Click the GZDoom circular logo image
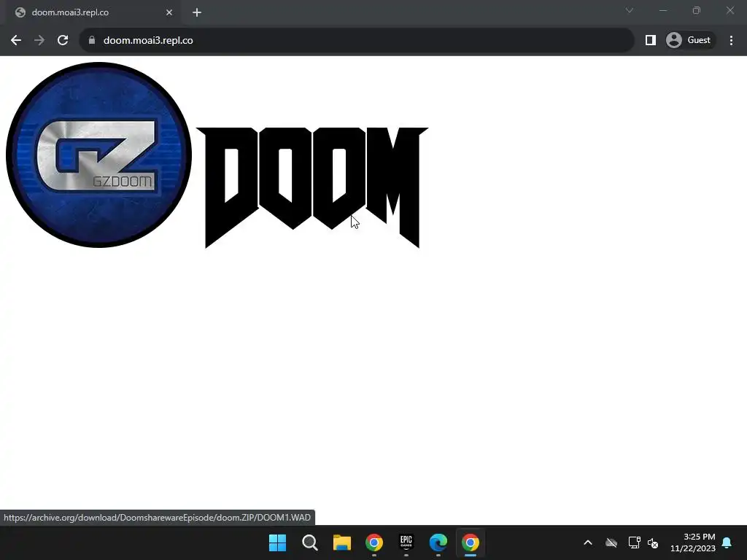The image size is (747, 560). [98, 155]
